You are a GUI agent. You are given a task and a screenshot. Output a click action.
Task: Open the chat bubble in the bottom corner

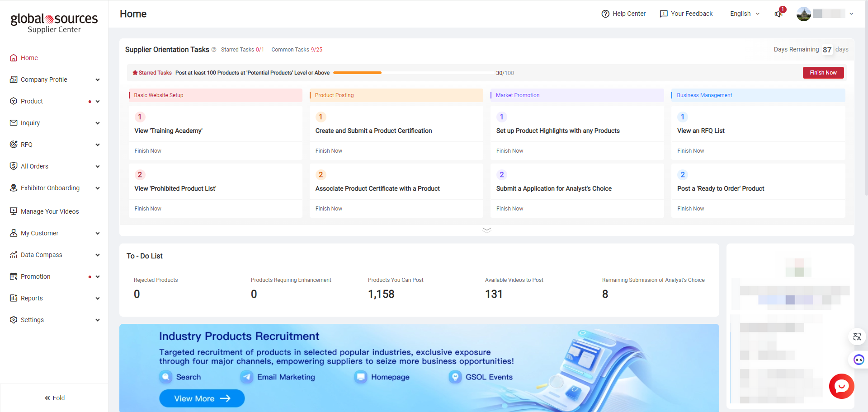click(841, 386)
